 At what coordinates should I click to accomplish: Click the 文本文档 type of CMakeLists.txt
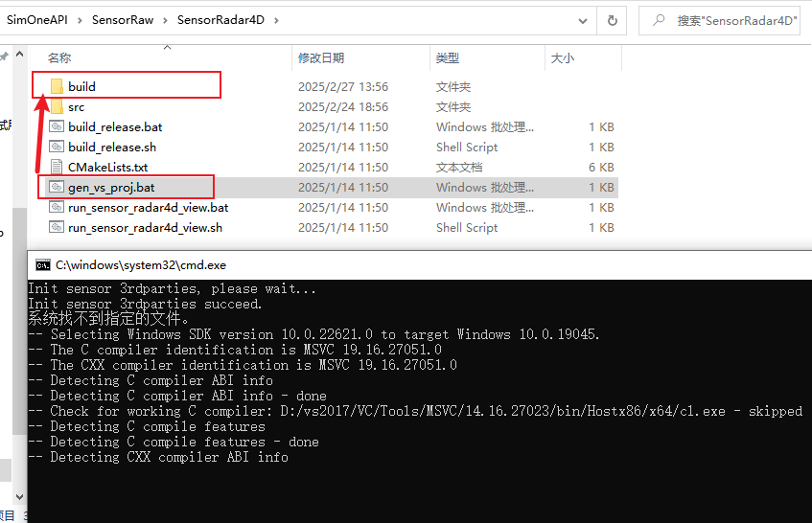click(x=459, y=168)
